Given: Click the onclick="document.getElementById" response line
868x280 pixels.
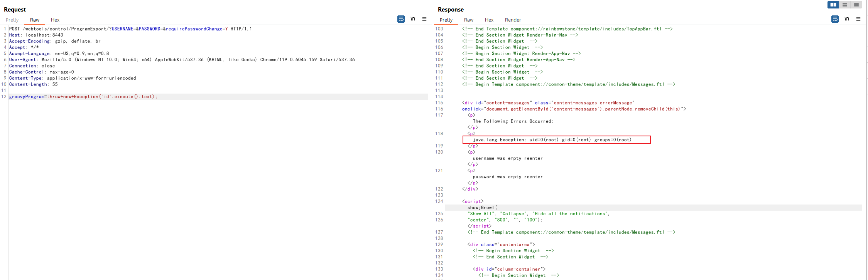Looking at the screenshot, I should tap(574, 109).
